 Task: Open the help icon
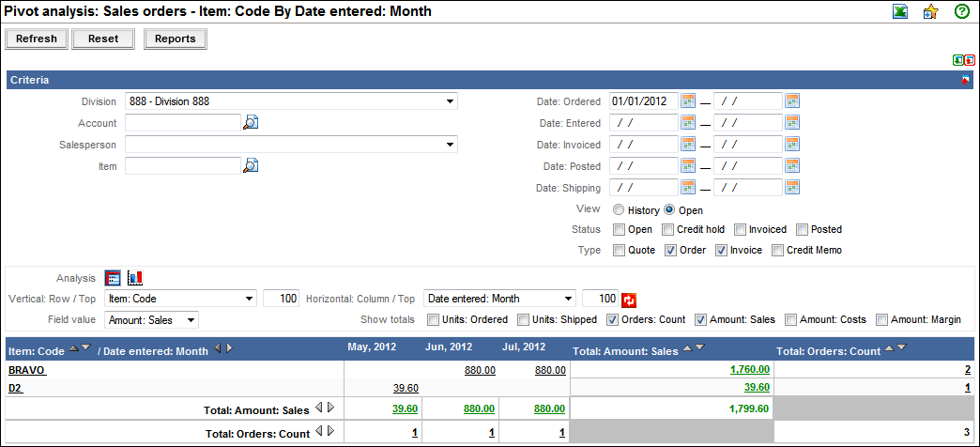pyautogui.click(x=961, y=12)
